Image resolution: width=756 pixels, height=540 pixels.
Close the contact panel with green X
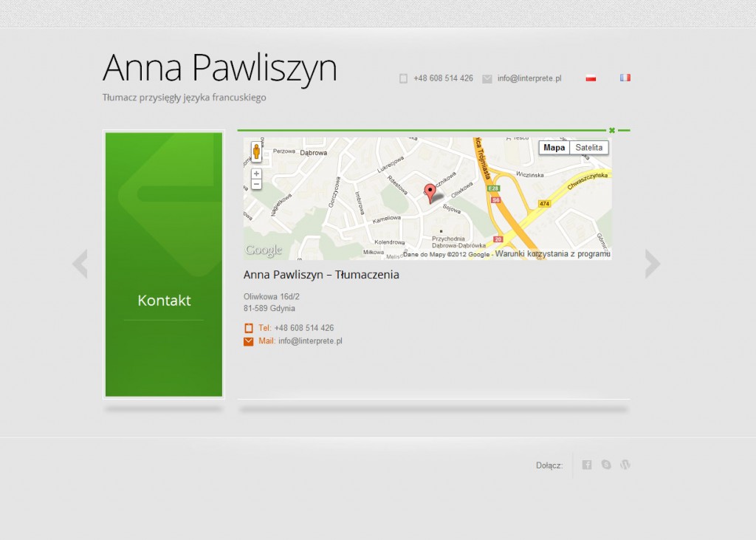click(x=611, y=131)
